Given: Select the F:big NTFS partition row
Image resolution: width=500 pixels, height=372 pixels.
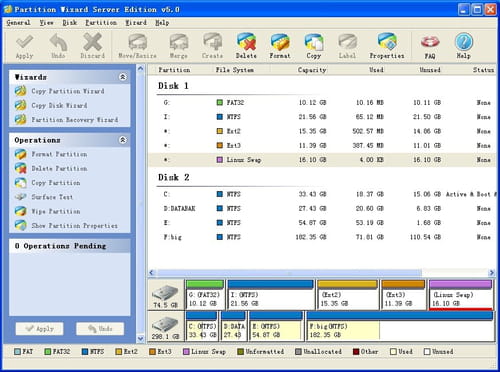Looking at the screenshot, I should tap(322, 237).
